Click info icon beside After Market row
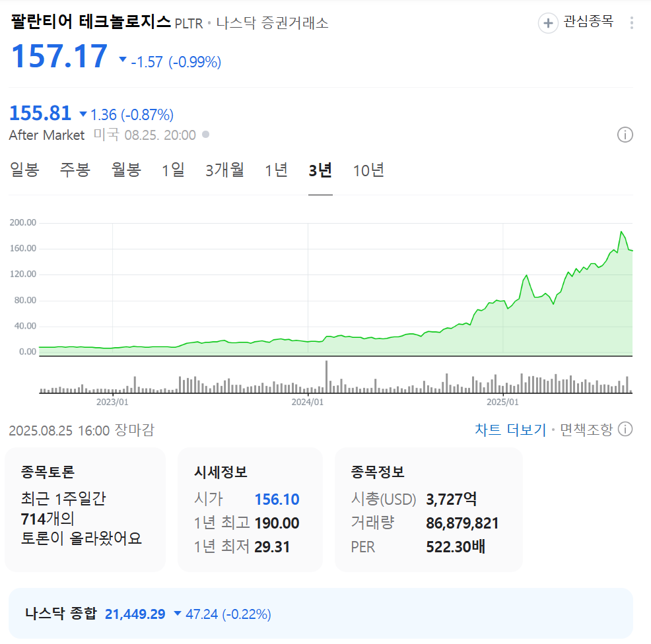 tap(625, 135)
